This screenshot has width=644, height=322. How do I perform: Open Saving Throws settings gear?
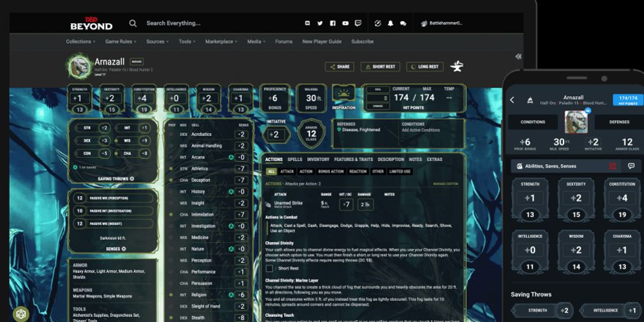(x=132, y=178)
